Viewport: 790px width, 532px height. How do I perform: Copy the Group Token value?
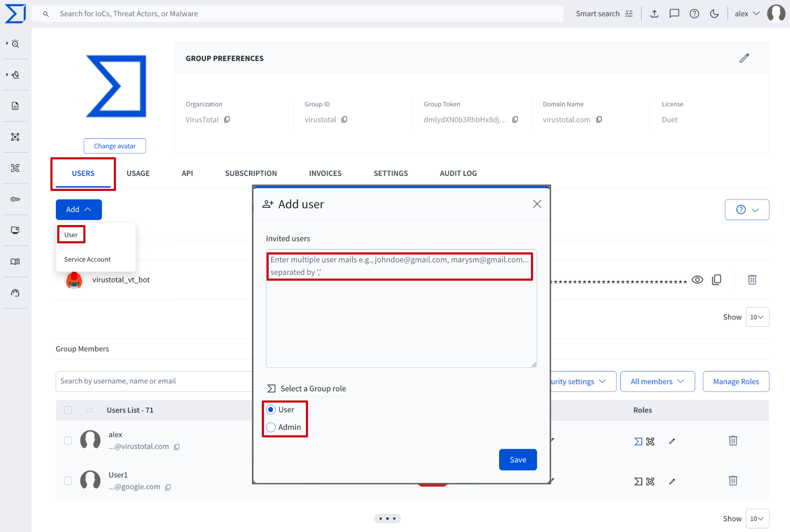(515, 119)
